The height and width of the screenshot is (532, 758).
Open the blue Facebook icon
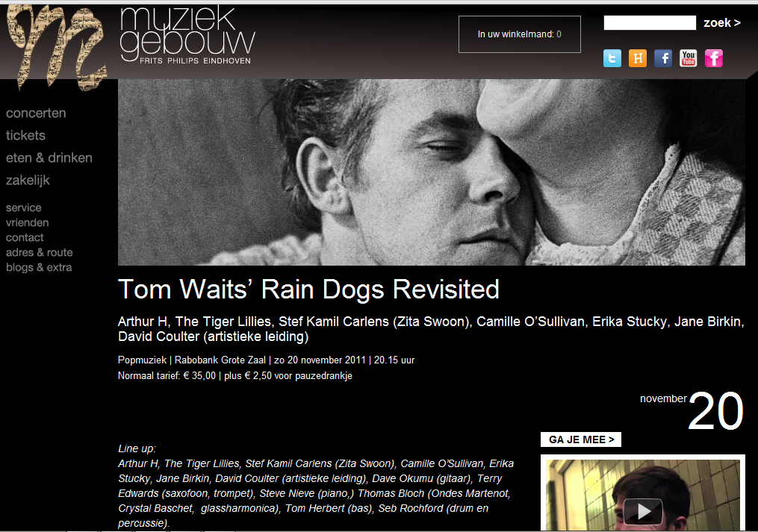663,58
